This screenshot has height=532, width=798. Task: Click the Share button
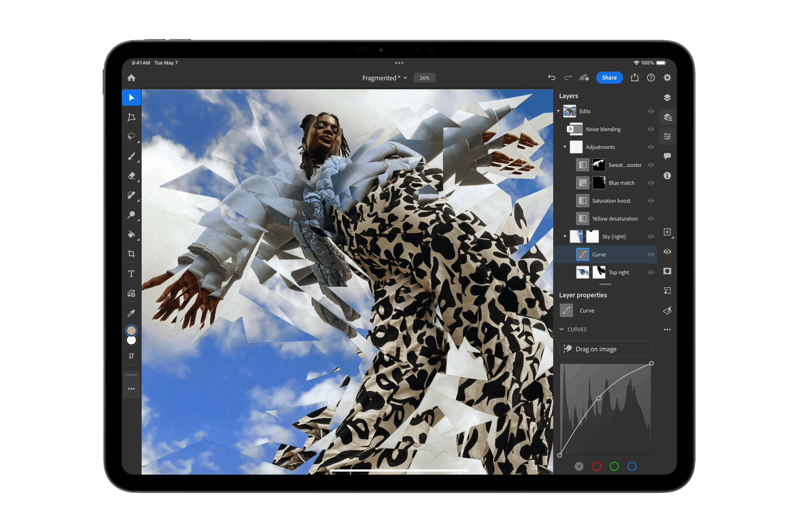pyautogui.click(x=609, y=78)
